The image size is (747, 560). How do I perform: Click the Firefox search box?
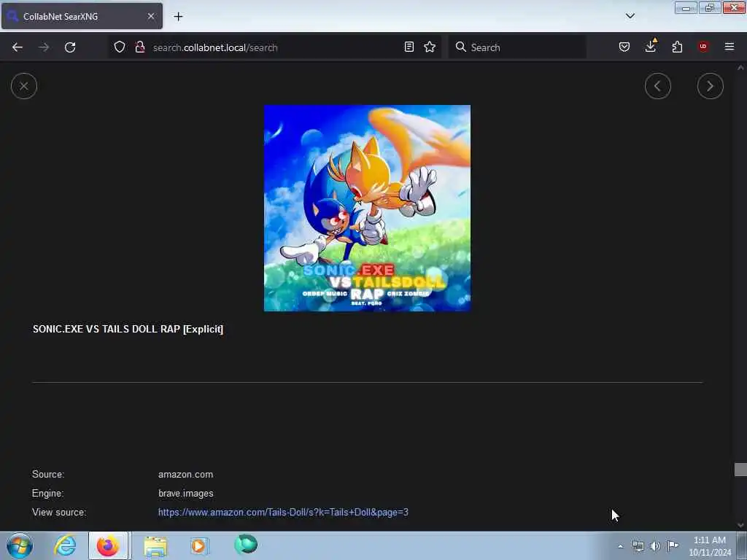(517, 47)
